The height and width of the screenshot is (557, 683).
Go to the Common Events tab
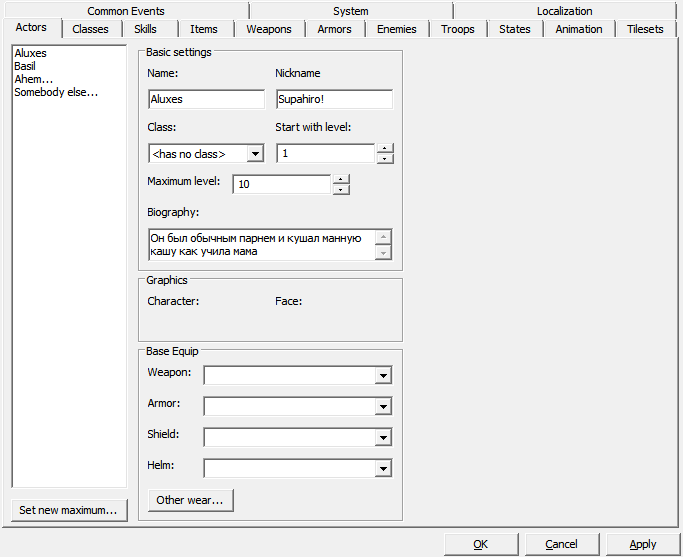tap(126, 11)
